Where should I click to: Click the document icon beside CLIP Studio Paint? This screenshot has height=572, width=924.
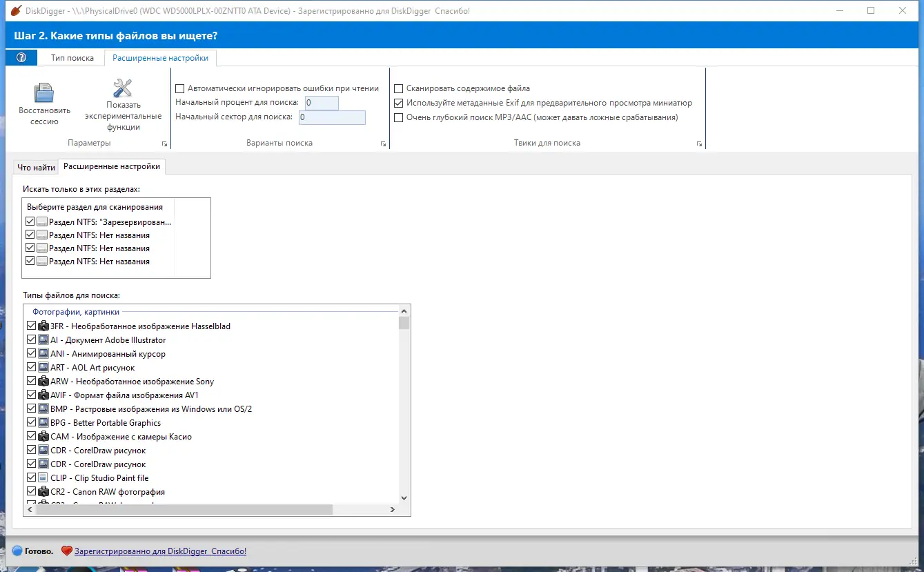point(43,477)
